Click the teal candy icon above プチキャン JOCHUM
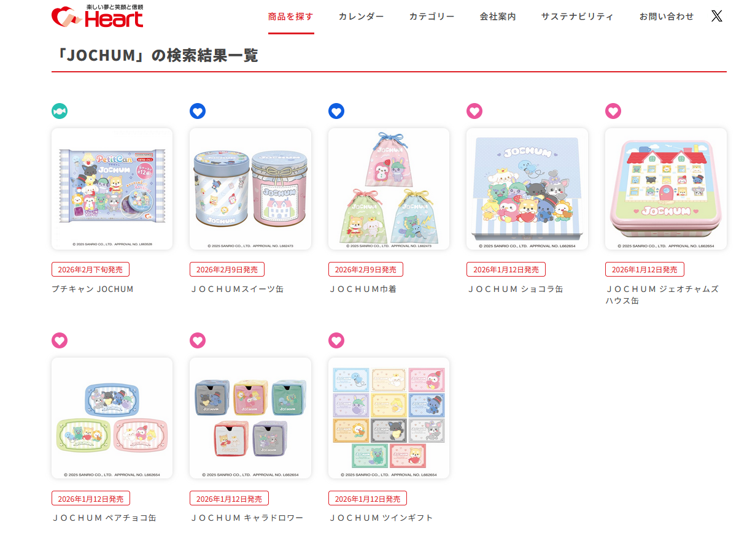This screenshot has height=560, width=747. [60, 111]
